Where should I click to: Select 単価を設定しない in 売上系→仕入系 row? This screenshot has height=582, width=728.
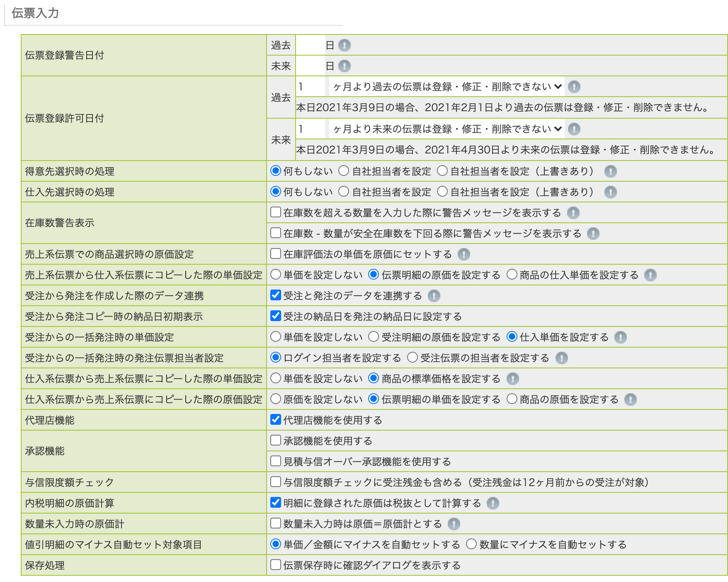pos(276,274)
